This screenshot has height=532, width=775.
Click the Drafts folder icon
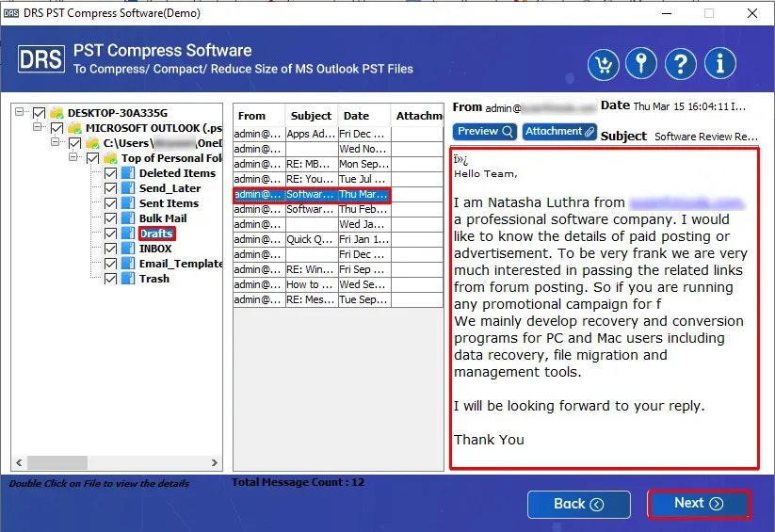[128, 234]
